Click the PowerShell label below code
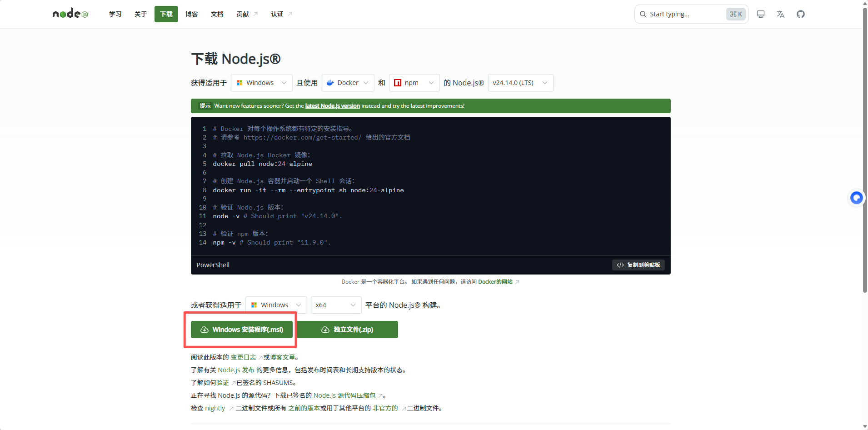This screenshot has height=430, width=868. pos(213,265)
